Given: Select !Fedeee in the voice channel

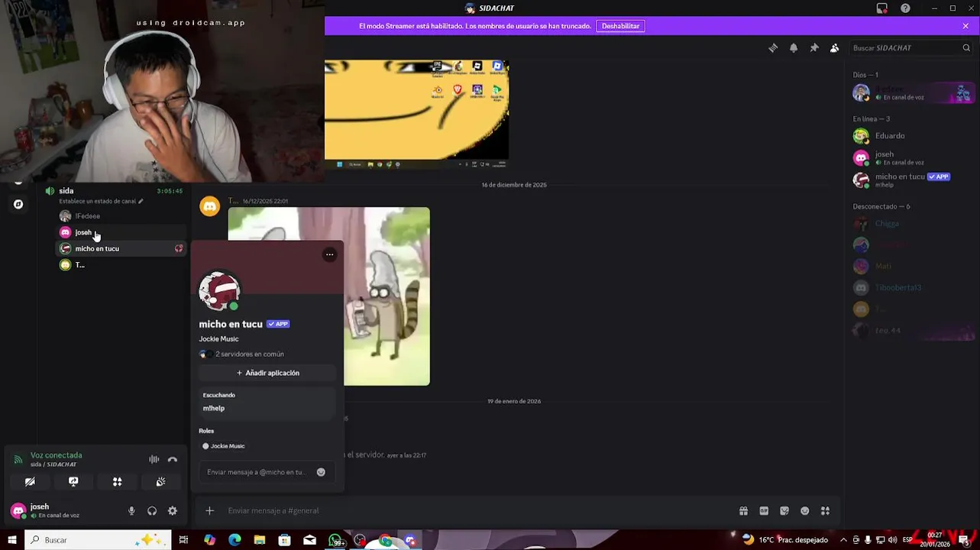Looking at the screenshot, I should [122, 216].
